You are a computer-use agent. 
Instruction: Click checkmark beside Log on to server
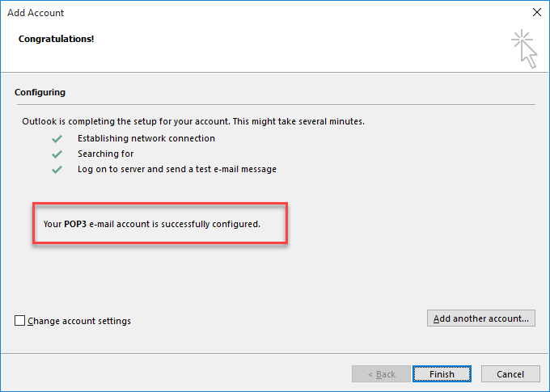tap(57, 170)
